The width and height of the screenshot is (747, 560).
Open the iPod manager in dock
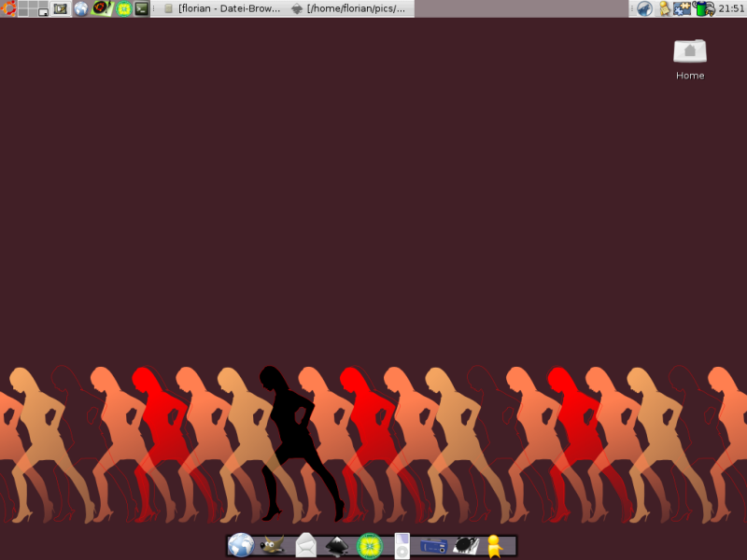402,546
